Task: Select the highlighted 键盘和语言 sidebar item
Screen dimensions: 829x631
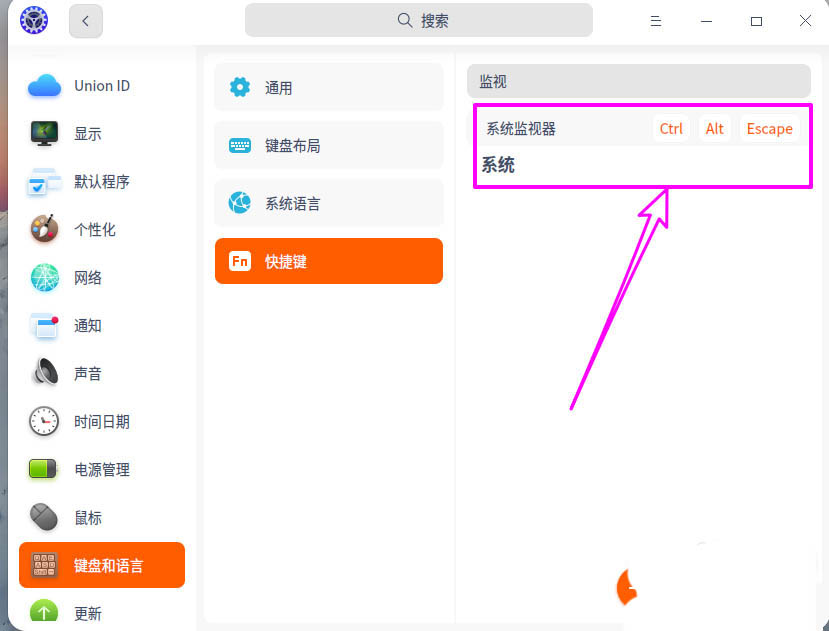Action: pos(100,565)
